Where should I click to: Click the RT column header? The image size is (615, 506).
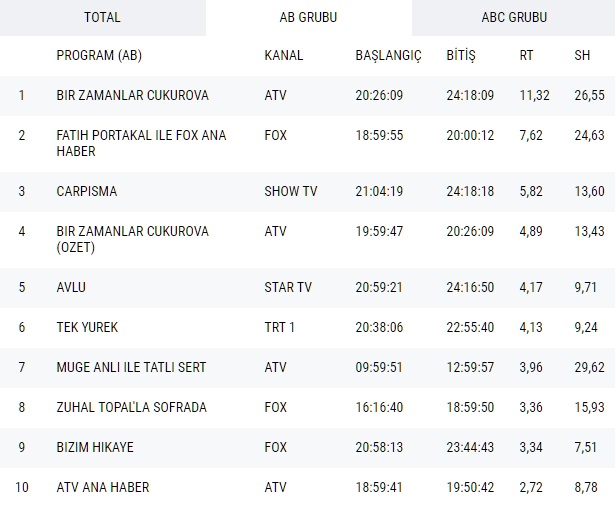(x=526, y=54)
